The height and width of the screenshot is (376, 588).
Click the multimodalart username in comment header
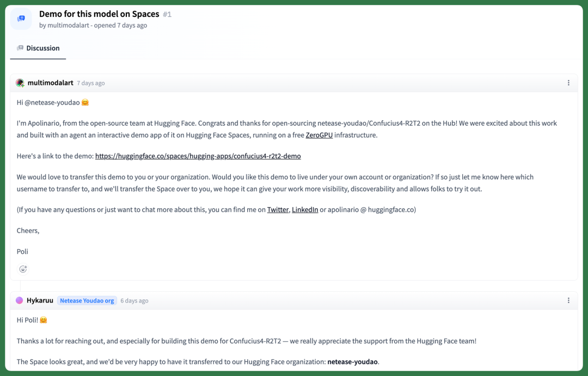50,83
